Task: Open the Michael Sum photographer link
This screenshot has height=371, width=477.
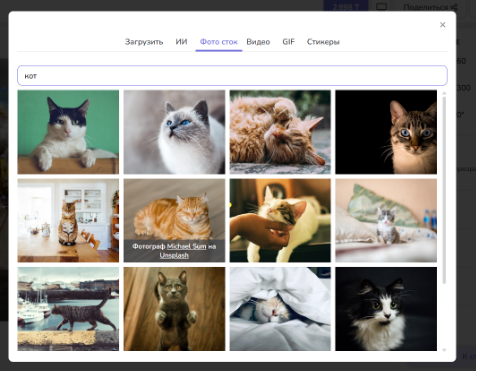Action: pyautogui.click(x=186, y=247)
